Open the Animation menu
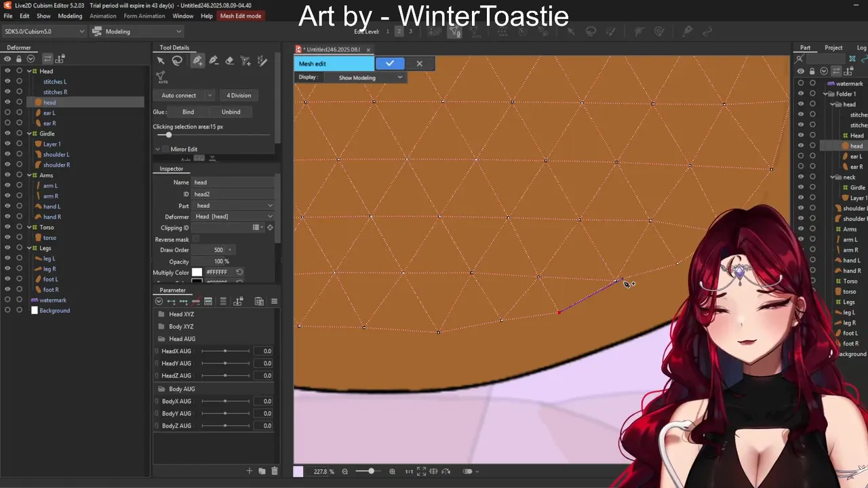 click(103, 16)
